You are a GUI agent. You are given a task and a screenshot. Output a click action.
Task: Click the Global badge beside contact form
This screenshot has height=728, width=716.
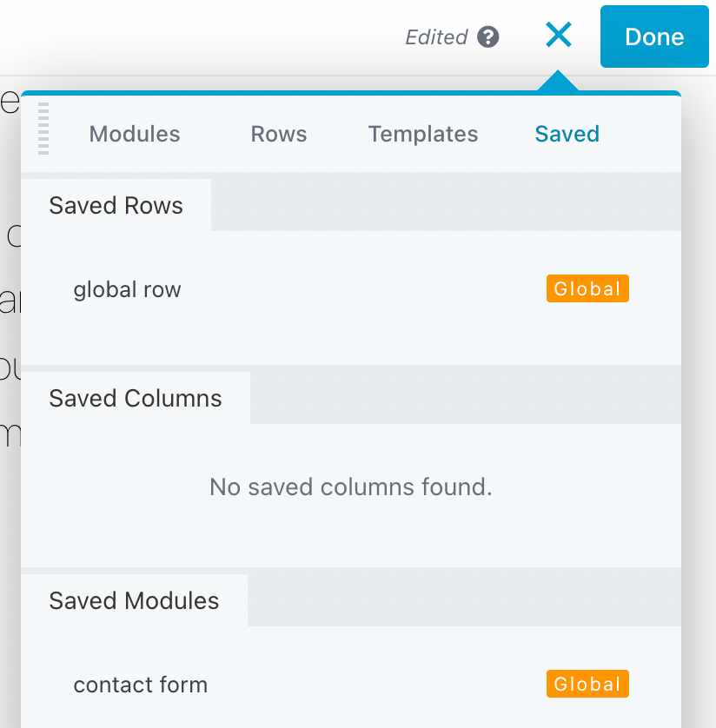[x=587, y=685]
